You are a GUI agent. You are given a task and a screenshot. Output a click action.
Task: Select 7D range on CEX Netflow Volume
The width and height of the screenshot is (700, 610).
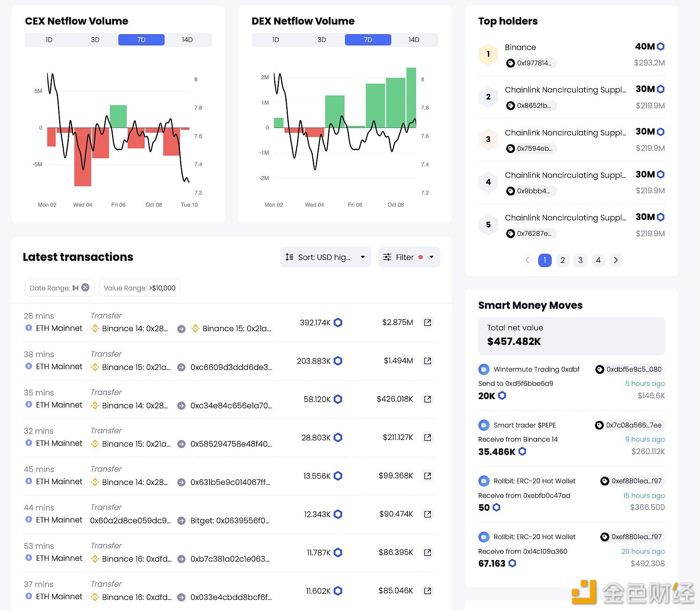click(141, 40)
